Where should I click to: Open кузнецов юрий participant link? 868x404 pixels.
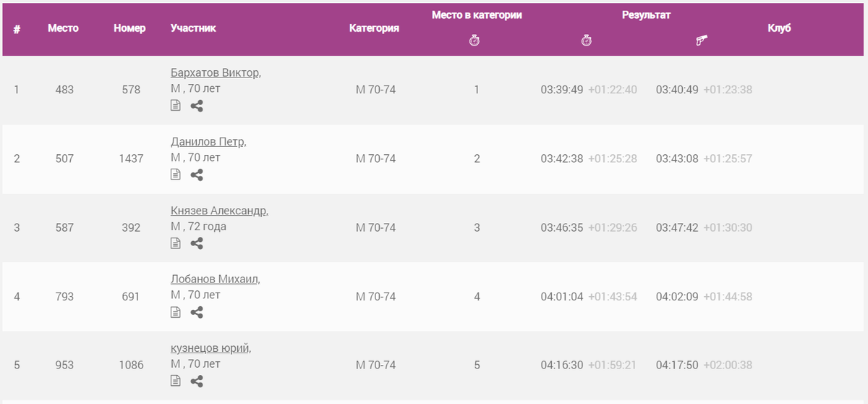pos(209,348)
